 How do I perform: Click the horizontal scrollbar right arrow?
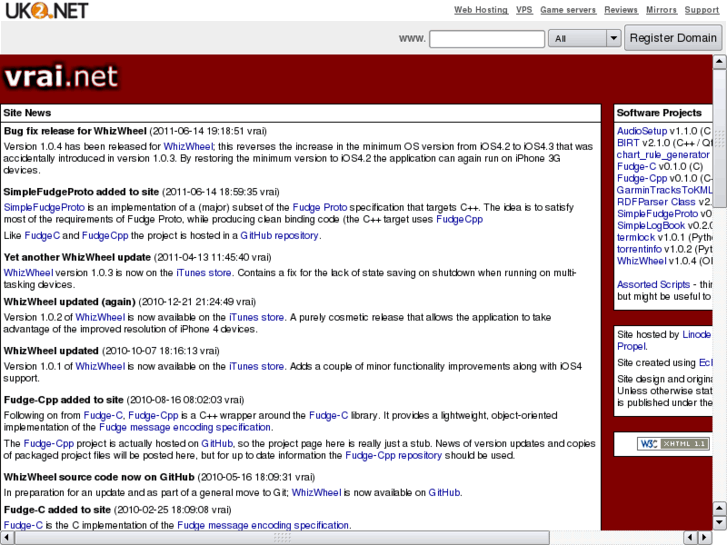point(705,538)
